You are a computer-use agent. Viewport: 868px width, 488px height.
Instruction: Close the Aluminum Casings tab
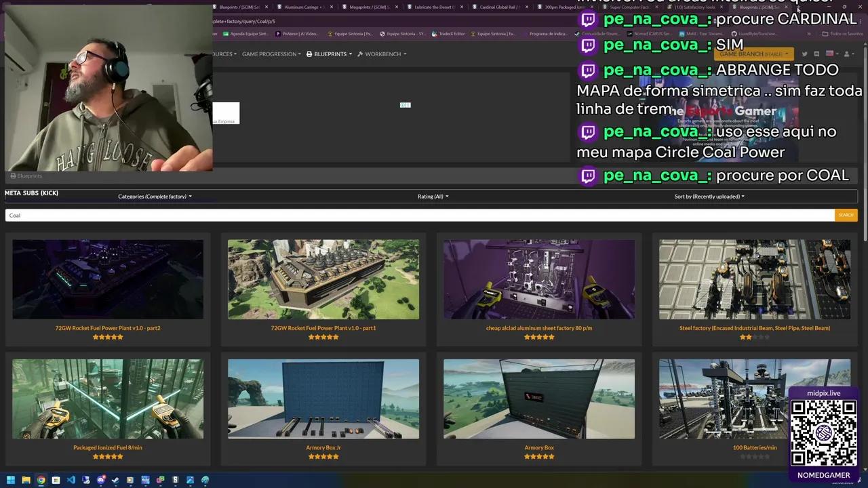click(x=331, y=7)
